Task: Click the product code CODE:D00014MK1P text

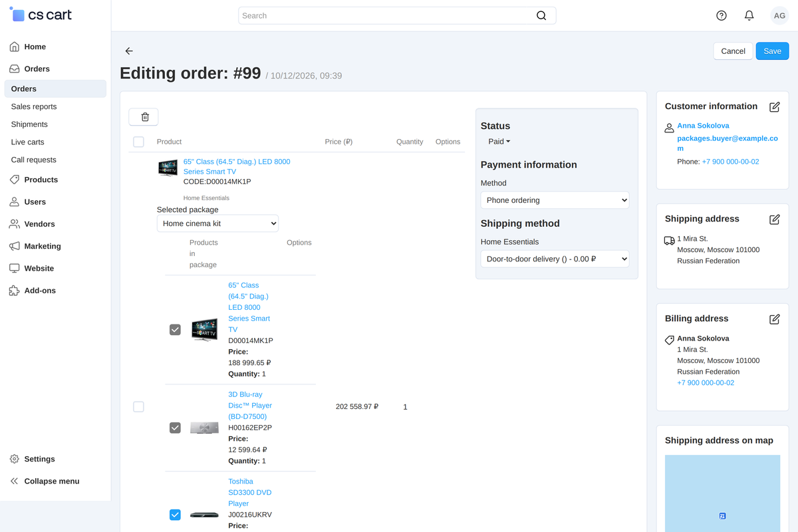Action: [217, 182]
